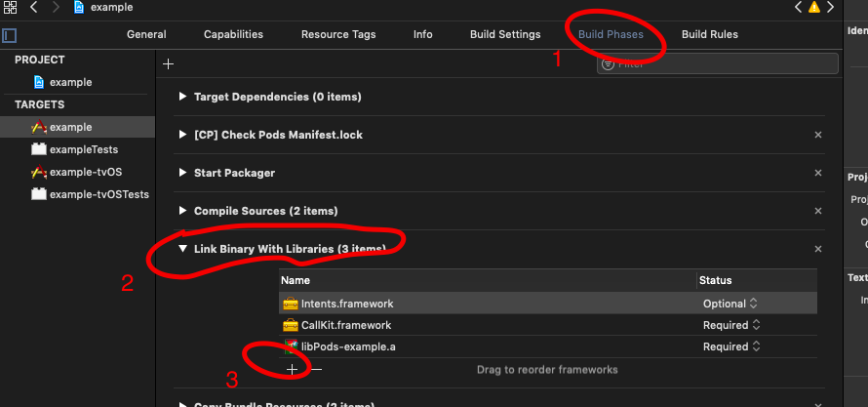Screen dimensions: 868x407
Task: Expand Target Dependencies section
Action: [182, 97]
